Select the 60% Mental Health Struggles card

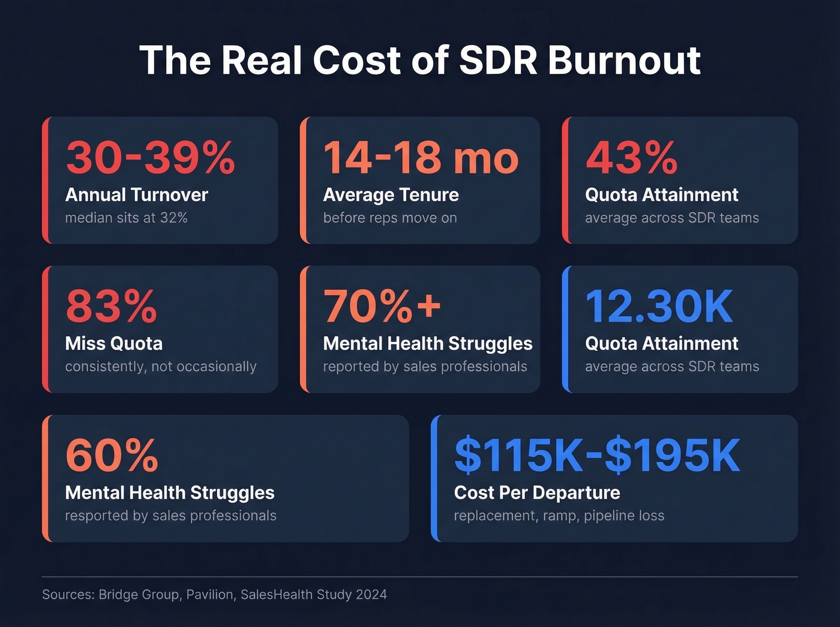coord(225,477)
